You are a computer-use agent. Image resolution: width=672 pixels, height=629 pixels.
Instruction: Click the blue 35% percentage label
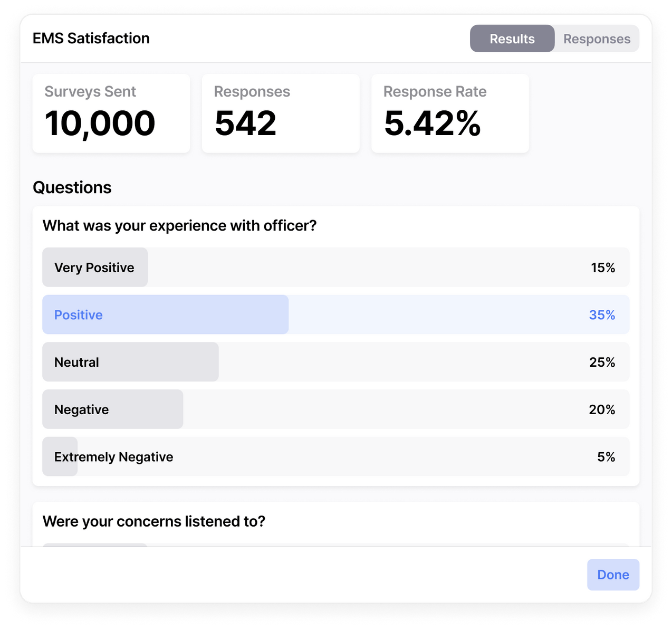(x=602, y=315)
